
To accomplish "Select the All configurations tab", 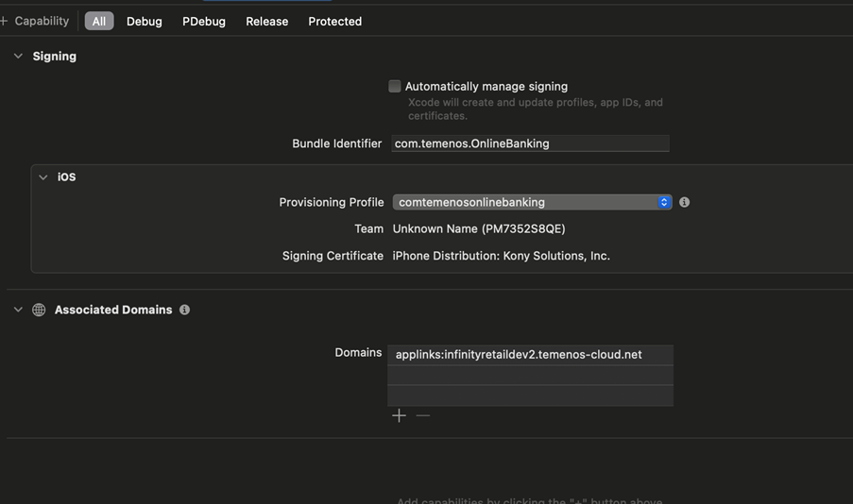I will click(x=99, y=21).
